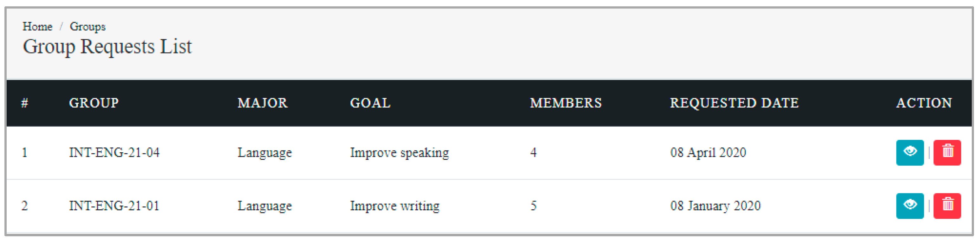The image size is (980, 242).
Task: Select group name INT-ENG-21-01
Action: [x=114, y=206]
